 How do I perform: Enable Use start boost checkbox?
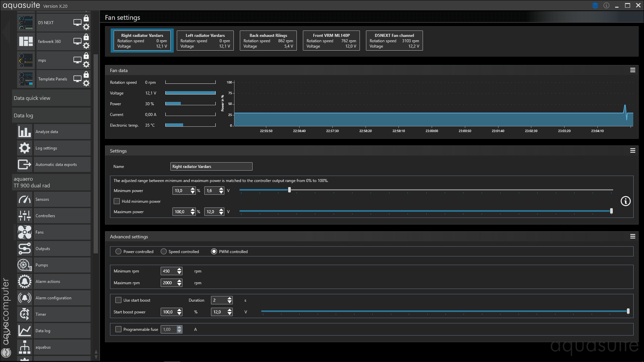pyautogui.click(x=118, y=300)
